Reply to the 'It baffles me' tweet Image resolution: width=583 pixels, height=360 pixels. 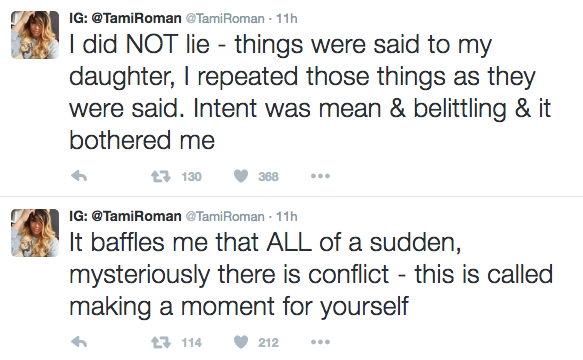79,342
